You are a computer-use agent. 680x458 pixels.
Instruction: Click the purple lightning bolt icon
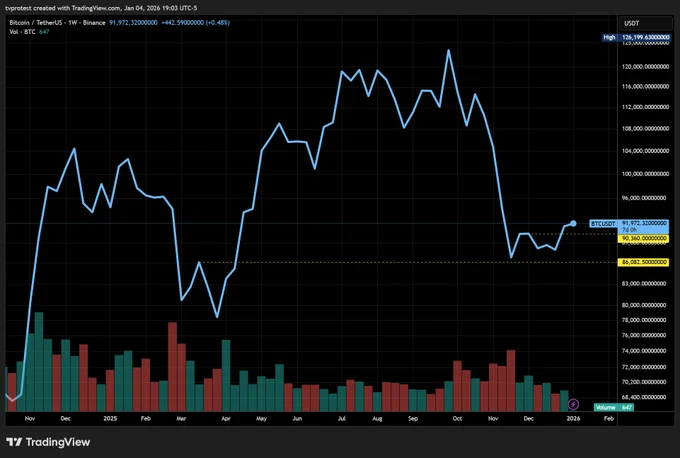tap(573, 404)
